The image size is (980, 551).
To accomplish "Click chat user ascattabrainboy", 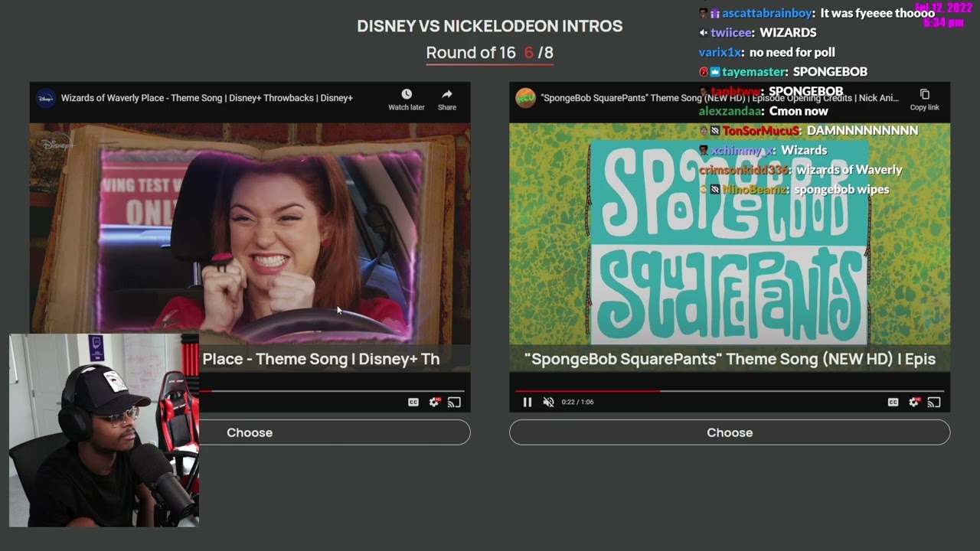I will pyautogui.click(x=766, y=13).
